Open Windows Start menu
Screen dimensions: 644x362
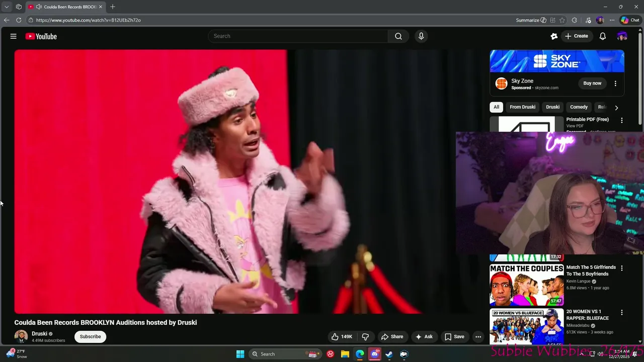tap(240, 354)
